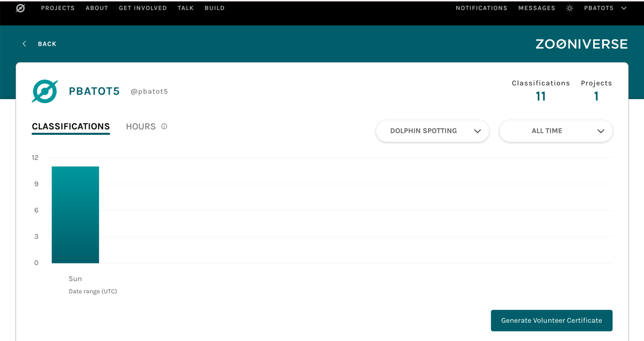Image resolution: width=644 pixels, height=341 pixels.
Task: Open the Hours info icon
Action: coord(164,126)
